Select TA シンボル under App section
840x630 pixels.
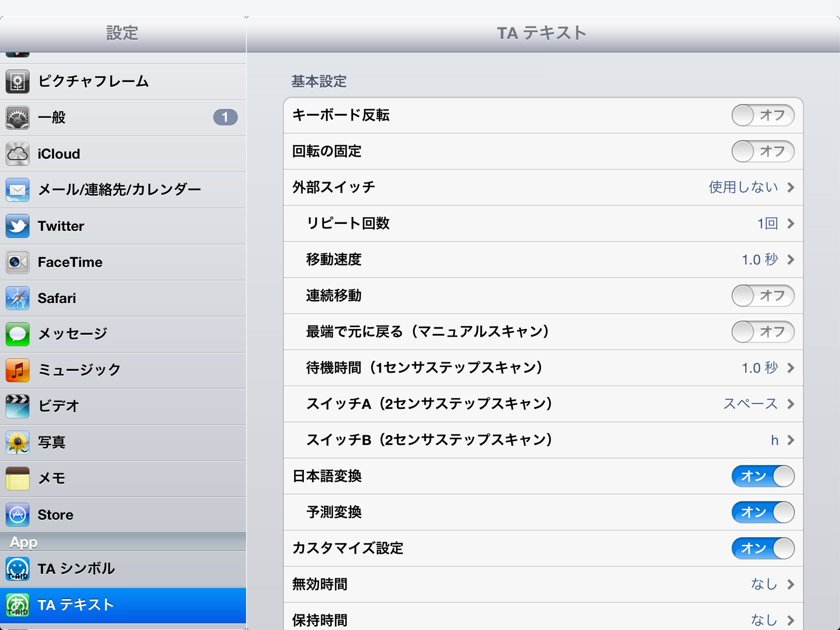pos(123,569)
